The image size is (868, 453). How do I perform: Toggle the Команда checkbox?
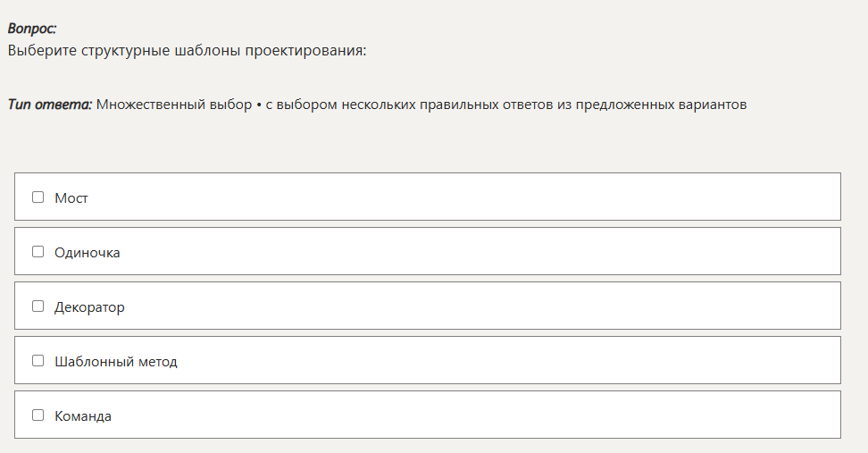coord(38,415)
